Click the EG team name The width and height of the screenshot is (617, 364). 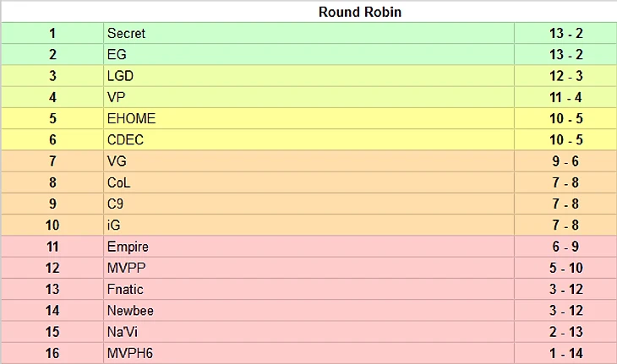pyautogui.click(x=117, y=55)
